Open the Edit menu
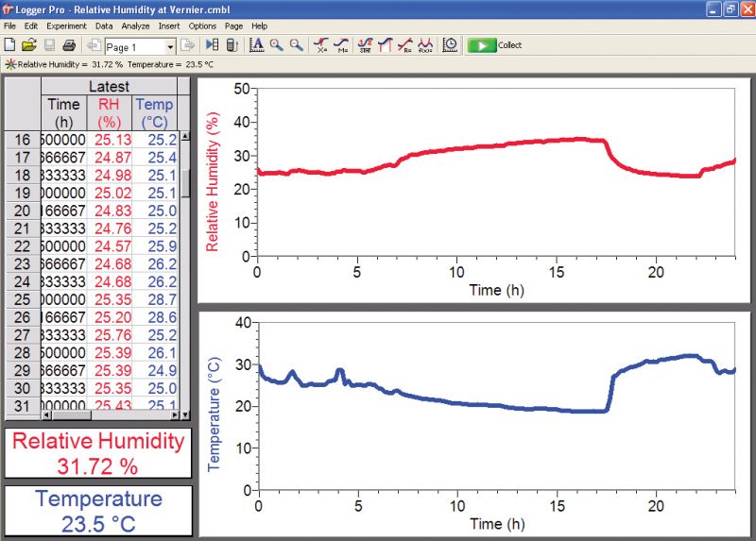The width and height of the screenshot is (756, 541). [x=31, y=26]
